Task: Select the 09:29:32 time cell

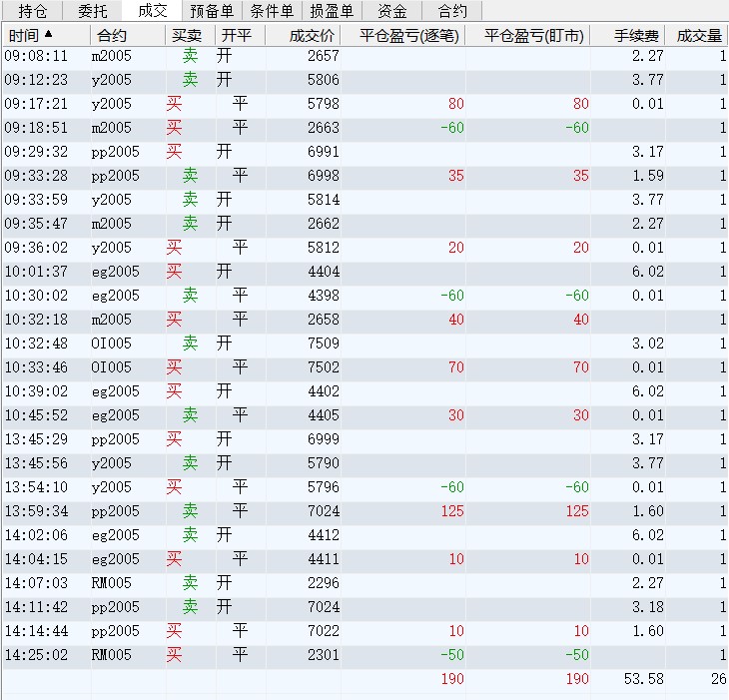Action: click(x=36, y=152)
